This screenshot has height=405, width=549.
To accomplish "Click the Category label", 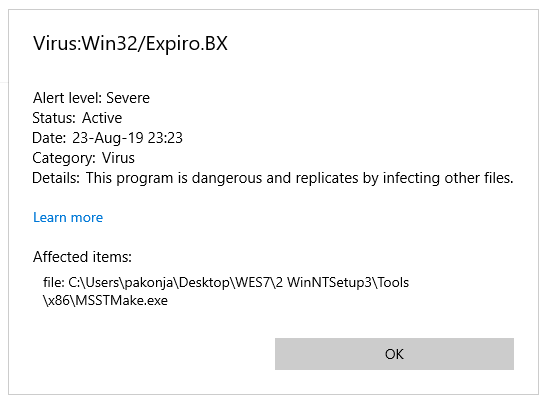I will click(x=64, y=158).
